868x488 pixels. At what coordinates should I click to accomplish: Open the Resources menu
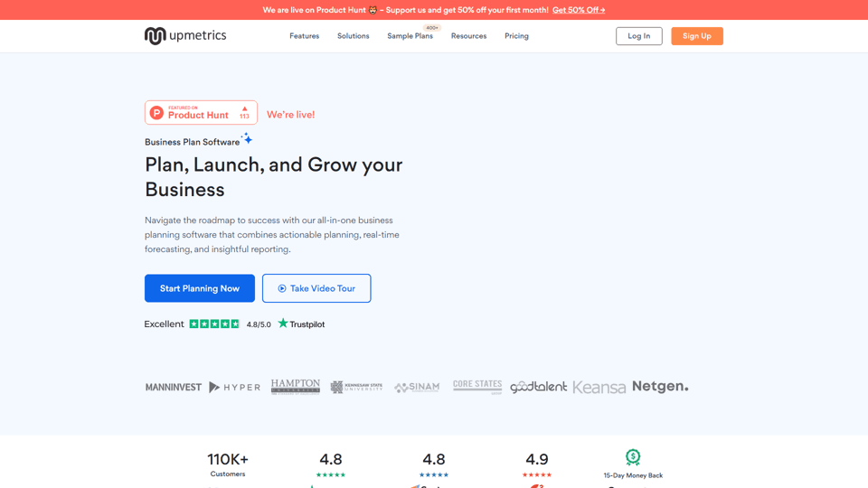(x=468, y=36)
